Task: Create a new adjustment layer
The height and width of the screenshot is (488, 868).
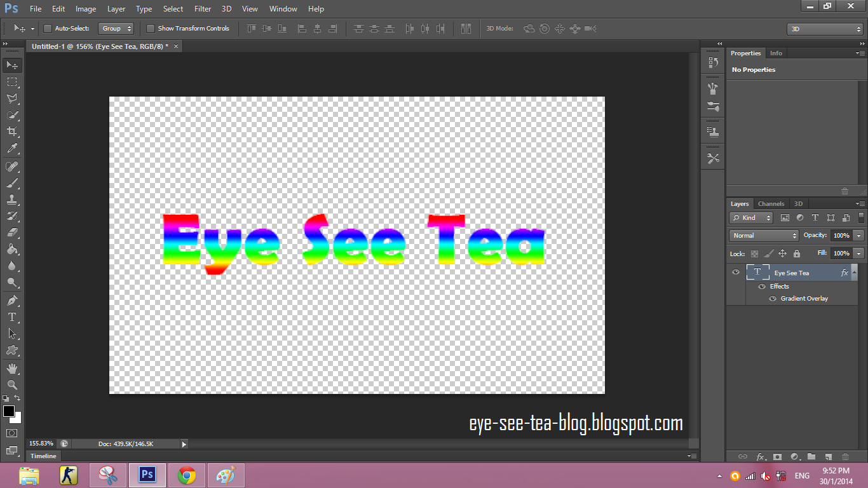Action: [794, 457]
